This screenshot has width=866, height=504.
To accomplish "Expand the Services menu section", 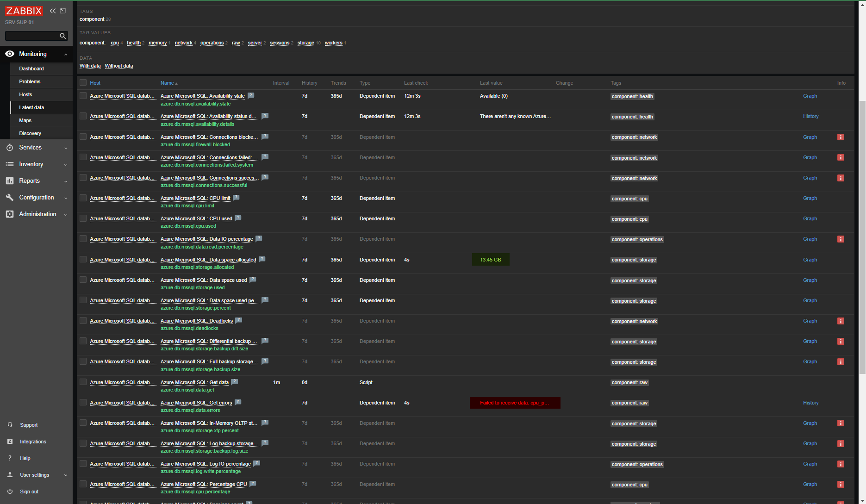I will pyautogui.click(x=66, y=148).
